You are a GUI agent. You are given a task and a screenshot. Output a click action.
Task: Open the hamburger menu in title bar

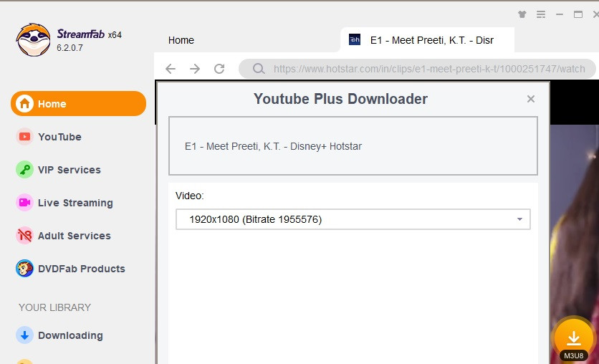[x=541, y=14]
